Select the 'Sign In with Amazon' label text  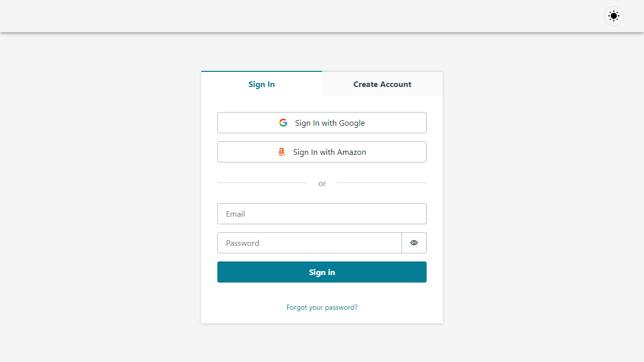tap(330, 152)
